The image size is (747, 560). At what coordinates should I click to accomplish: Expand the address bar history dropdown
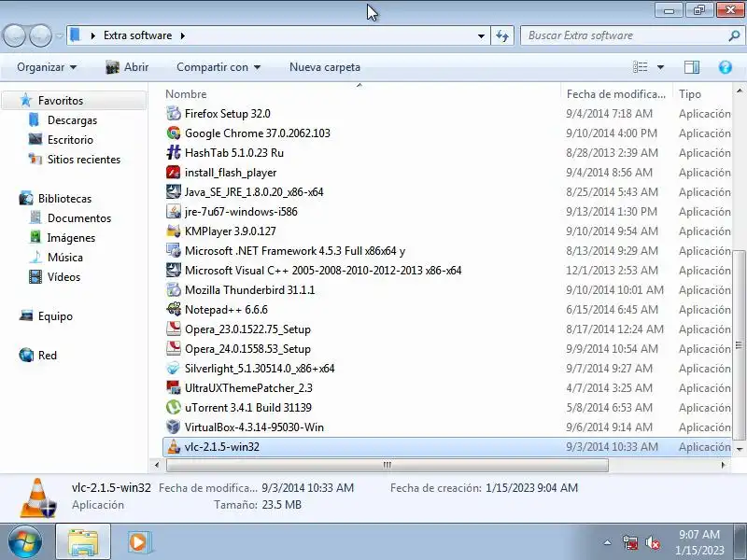click(x=481, y=35)
